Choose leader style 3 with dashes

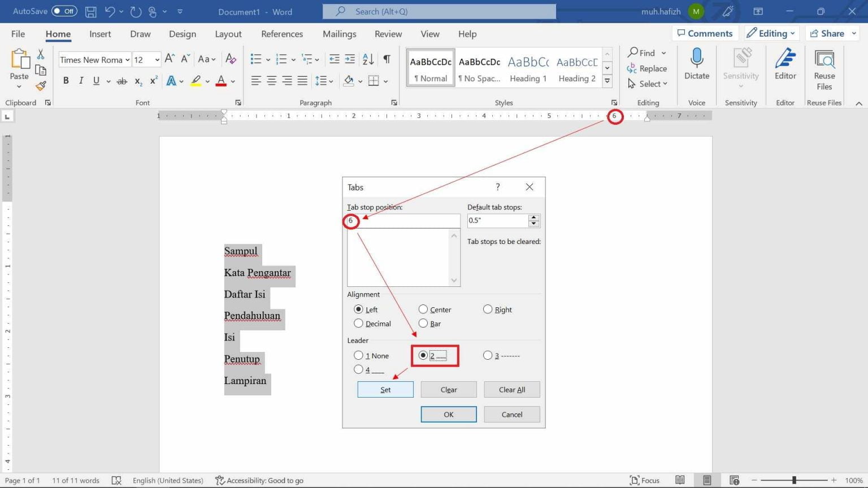(488, 355)
